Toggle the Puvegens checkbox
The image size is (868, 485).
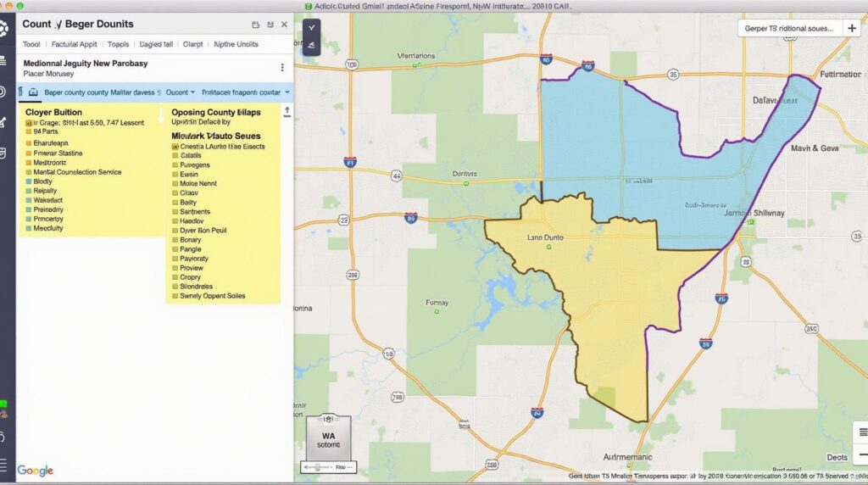pos(175,165)
